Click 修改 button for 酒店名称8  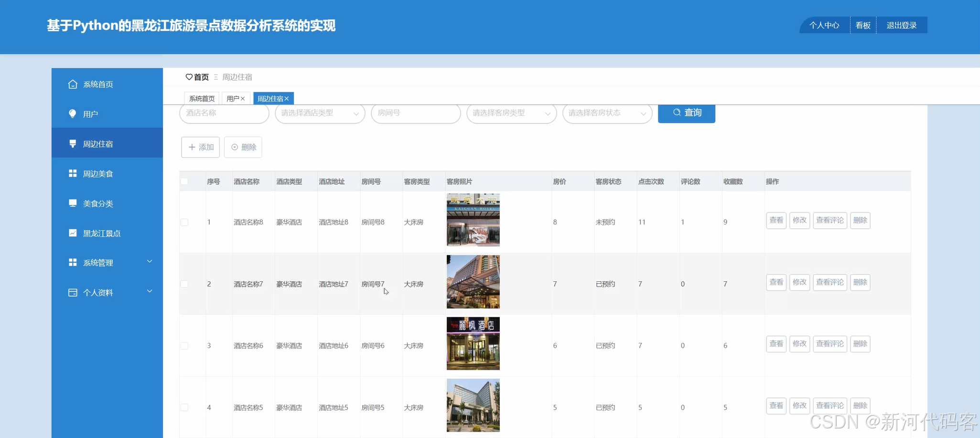pyautogui.click(x=800, y=220)
